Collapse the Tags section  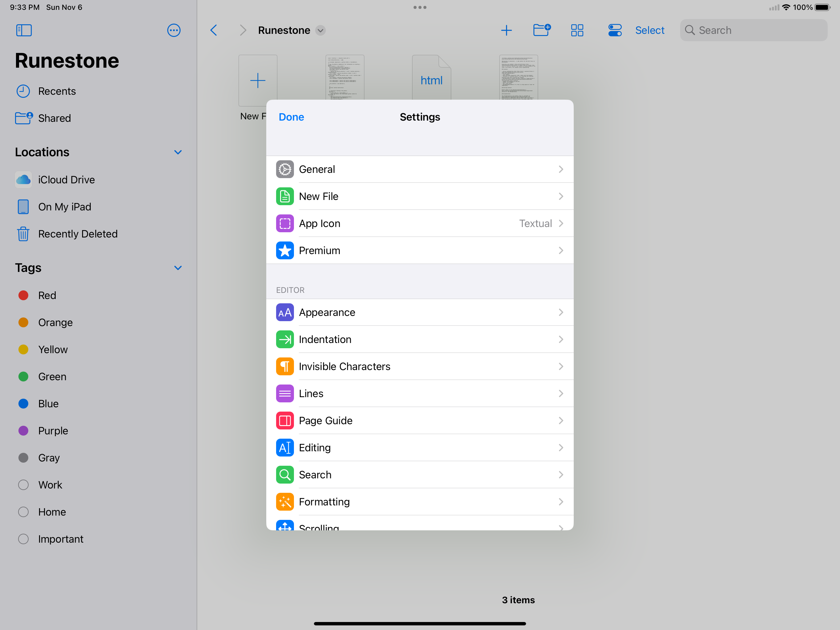[178, 268]
